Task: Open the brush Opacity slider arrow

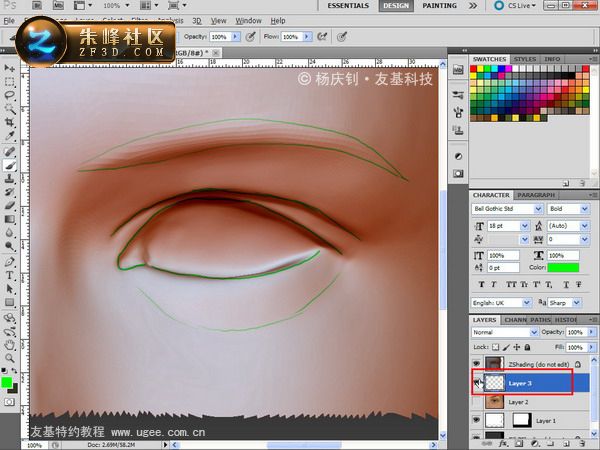Action: coord(236,37)
